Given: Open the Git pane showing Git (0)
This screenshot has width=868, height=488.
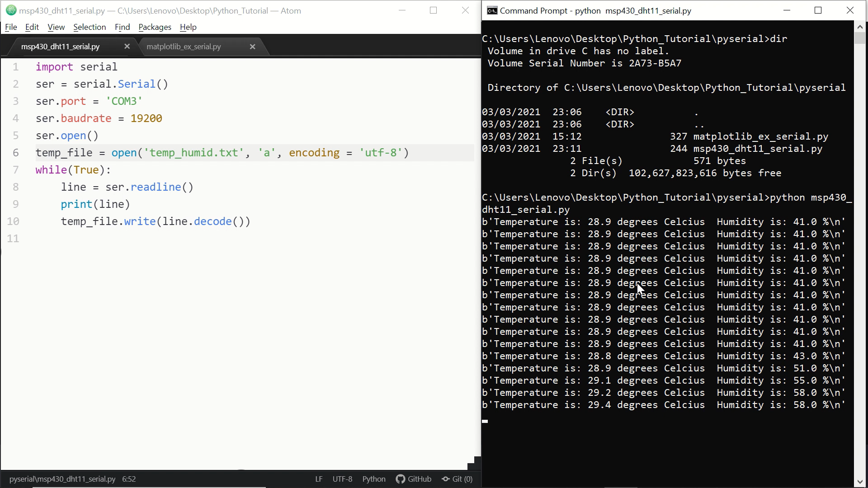Looking at the screenshot, I should pos(457,479).
